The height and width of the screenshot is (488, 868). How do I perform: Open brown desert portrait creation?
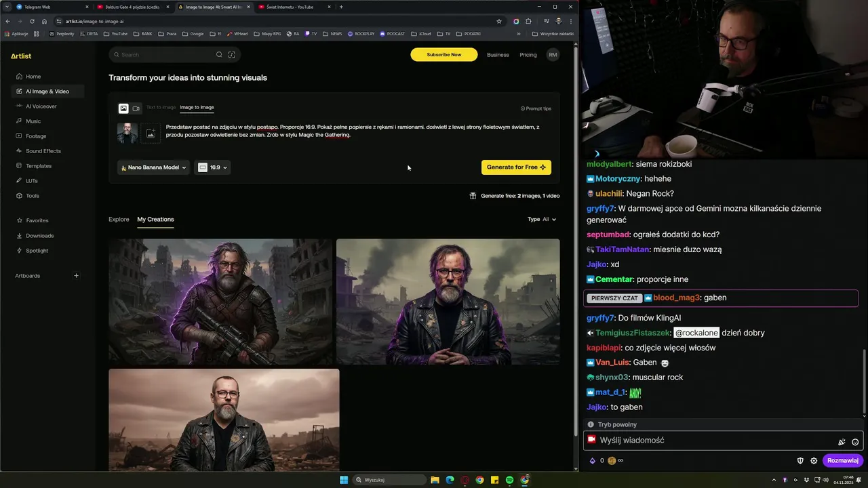[224, 420]
